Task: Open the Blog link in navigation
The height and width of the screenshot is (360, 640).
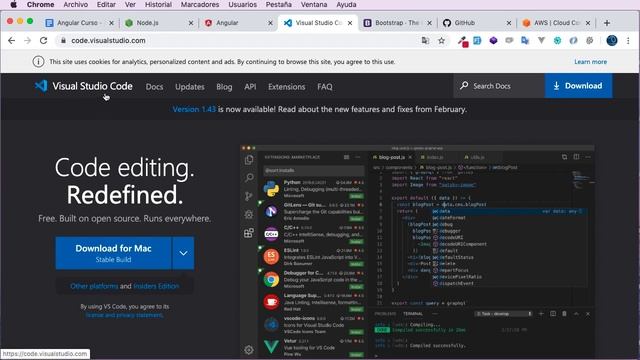Action: tap(224, 87)
